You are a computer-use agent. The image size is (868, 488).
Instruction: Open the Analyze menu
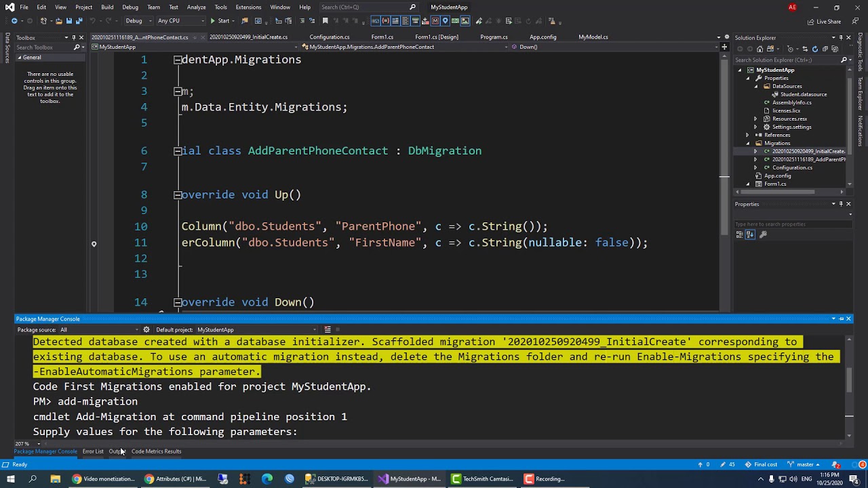coord(196,7)
